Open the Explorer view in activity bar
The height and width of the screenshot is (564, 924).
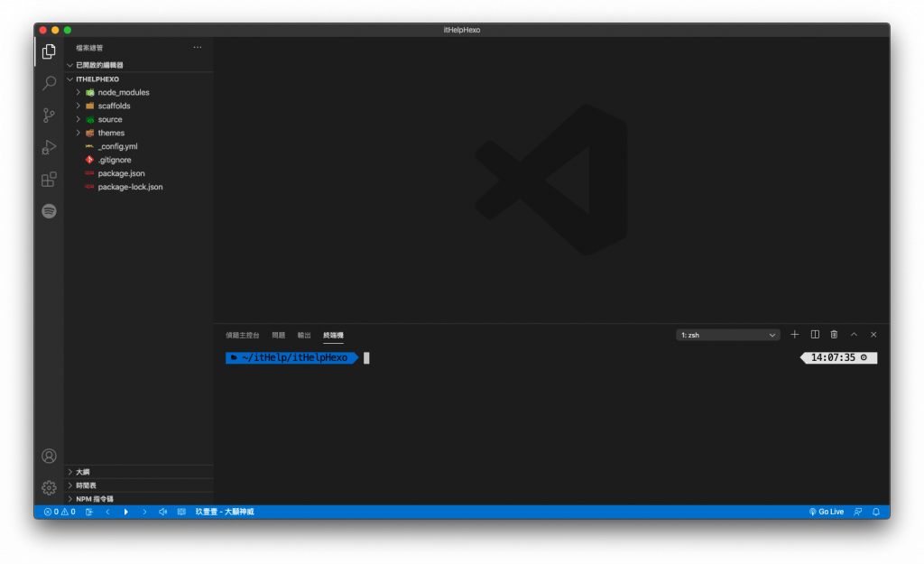pyautogui.click(x=49, y=51)
